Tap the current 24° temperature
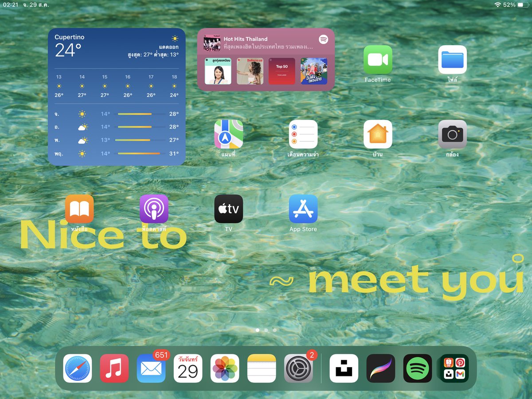Image resolution: width=532 pixels, height=399 pixels. pos(68,51)
